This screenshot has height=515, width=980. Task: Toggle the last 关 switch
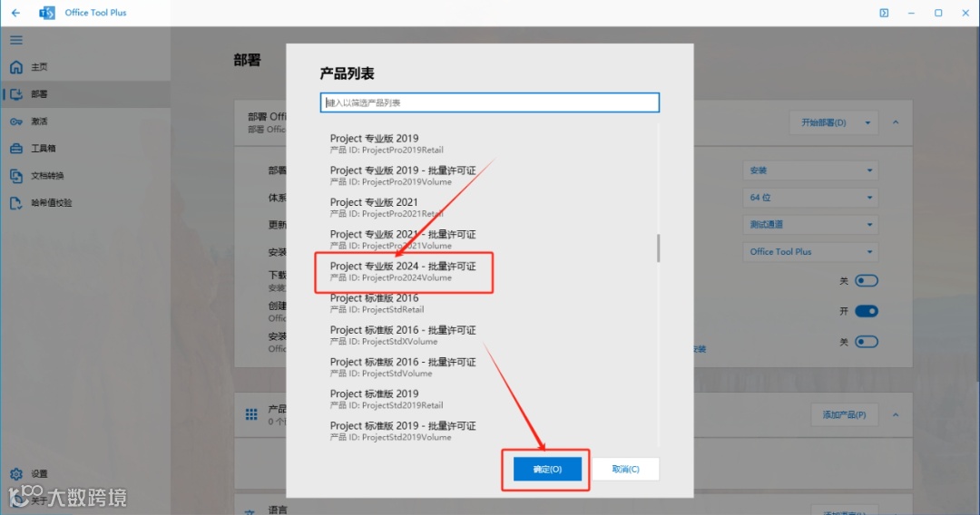pyautogui.click(x=867, y=342)
